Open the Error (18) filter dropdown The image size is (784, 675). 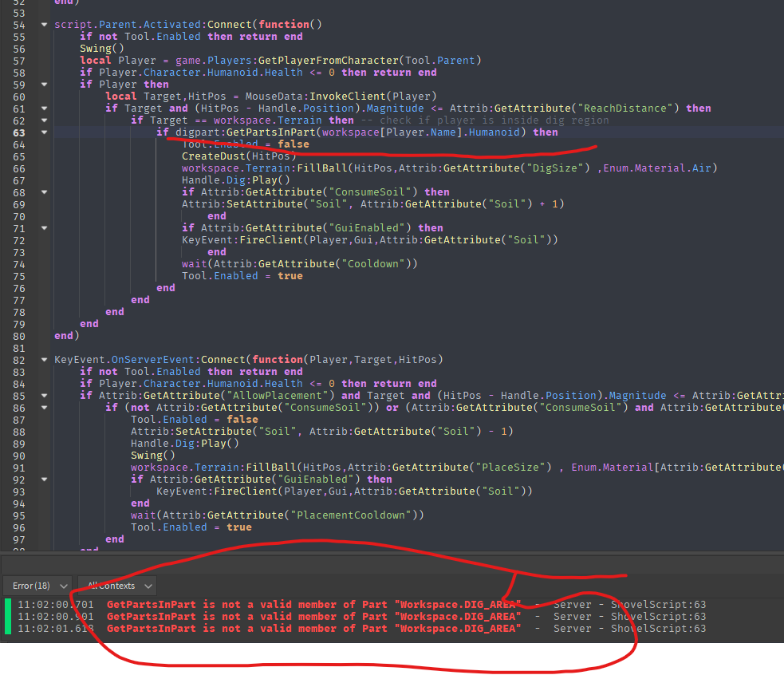[37, 585]
